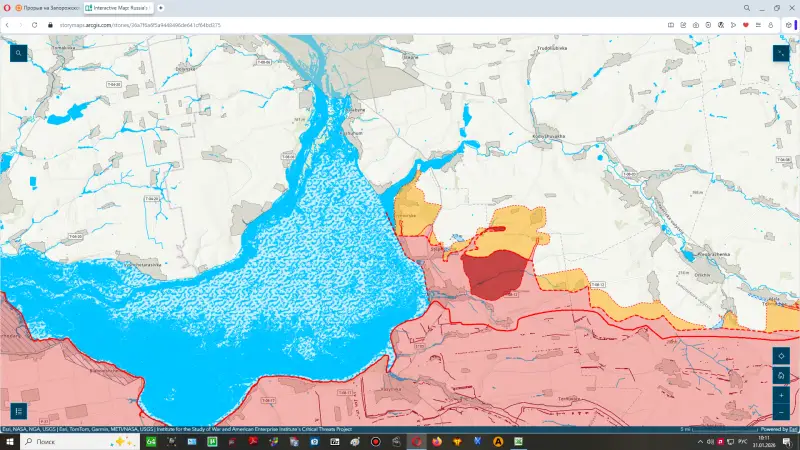Zoom in on the map

pyautogui.click(x=781, y=395)
